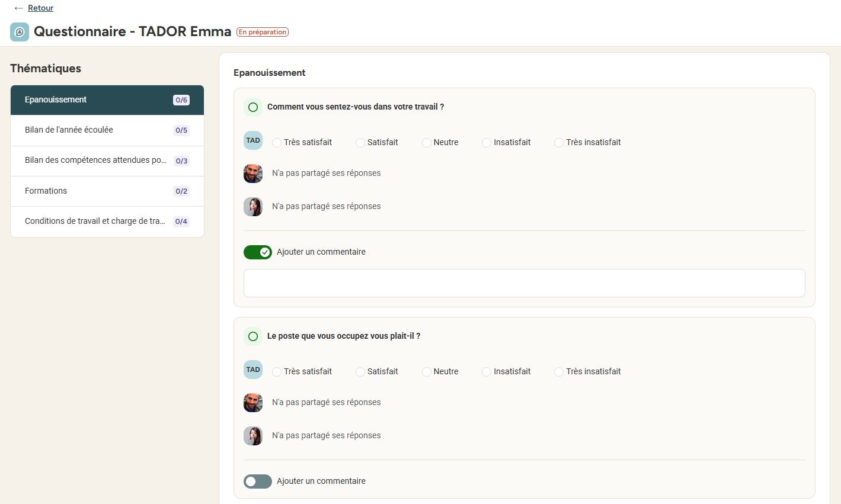Click woman avatar in second question
The image size is (841, 504).
253,436
